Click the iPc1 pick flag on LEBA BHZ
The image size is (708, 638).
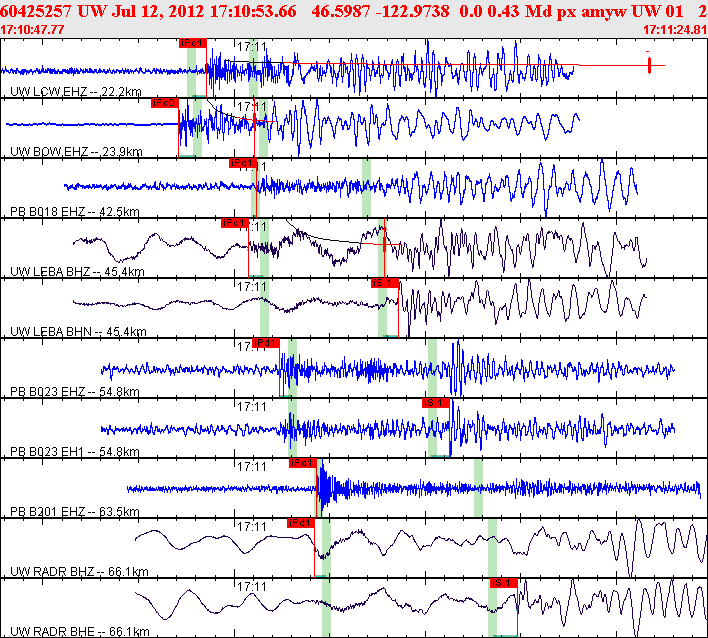click(x=235, y=223)
